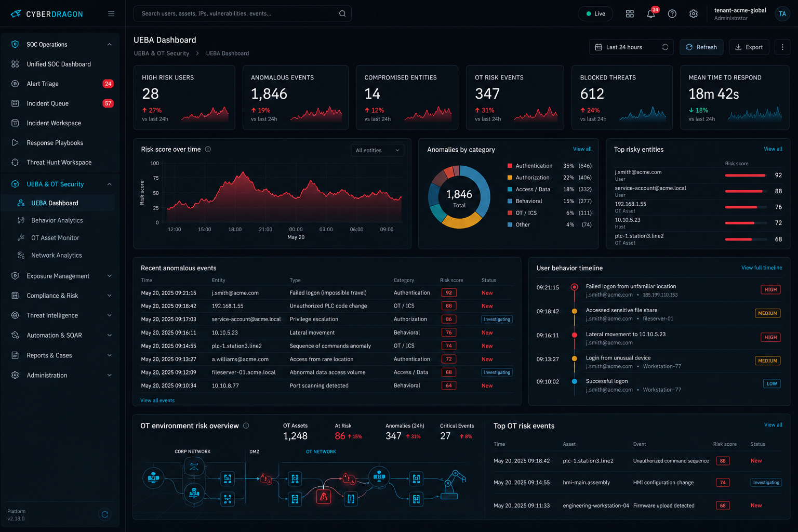The width and height of the screenshot is (798, 532).
Task: Click the Investigating status for service-account@acme.local
Action: tap(497, 320)
